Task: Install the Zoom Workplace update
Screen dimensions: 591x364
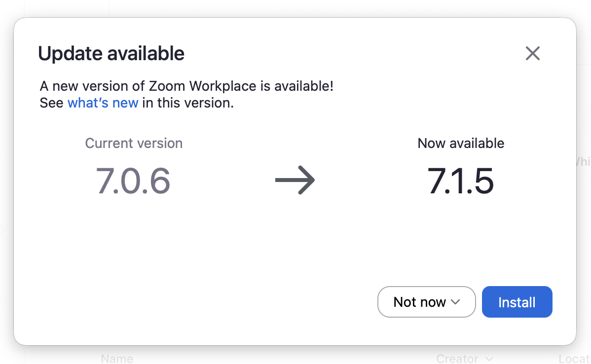Action: [x=517, y=302]
